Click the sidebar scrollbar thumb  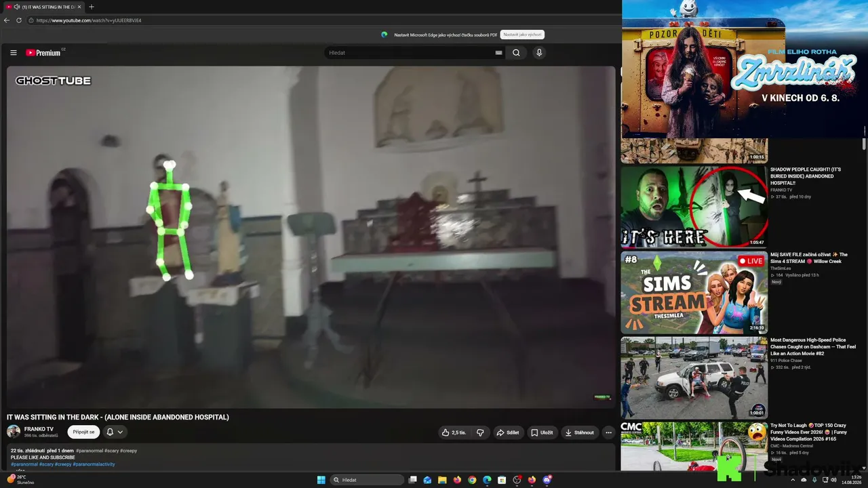tap(864, 144)
